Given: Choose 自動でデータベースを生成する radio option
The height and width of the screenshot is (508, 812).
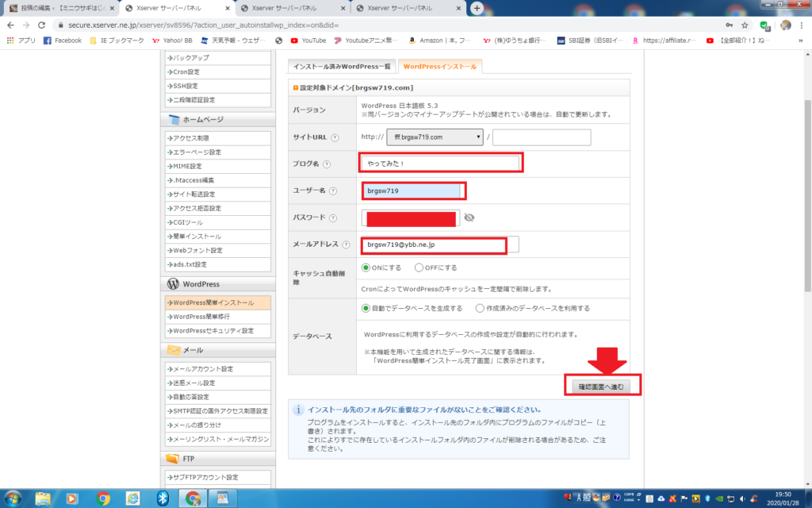Looking at the screenshot, I should 366,308.
